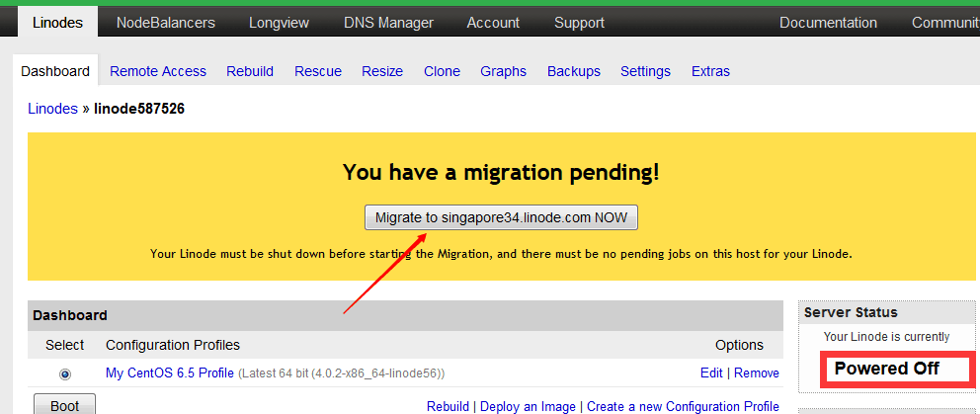The width and height of the screenshot is (980, 414).
Task: Click the Server Status heading
Action: point(851,312)
